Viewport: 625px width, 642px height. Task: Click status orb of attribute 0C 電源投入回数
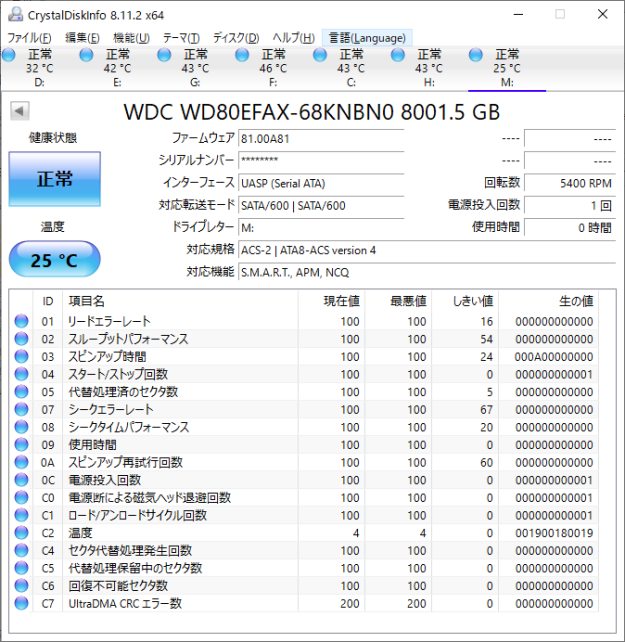[x=21, y=479]
